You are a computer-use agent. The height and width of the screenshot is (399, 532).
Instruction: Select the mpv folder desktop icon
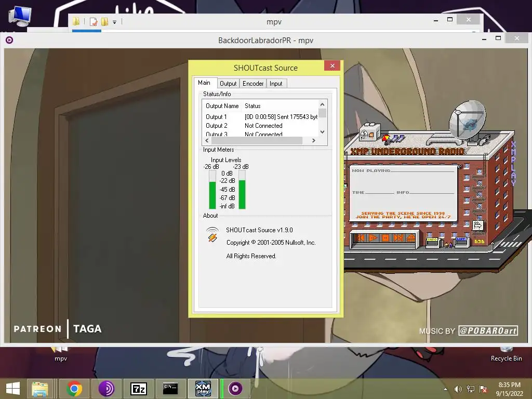click(x=61, y=353)
